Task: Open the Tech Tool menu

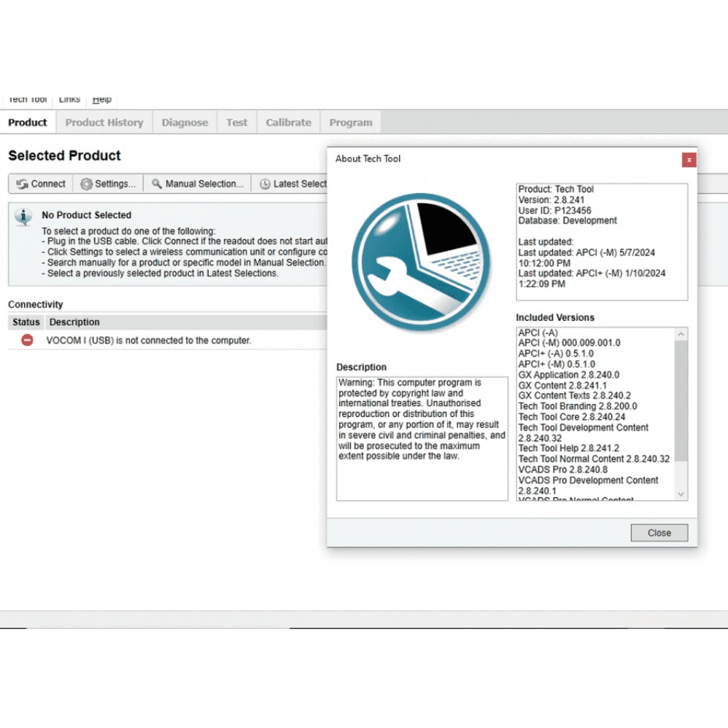Action: pyautogui.click(x=28, y=99)
